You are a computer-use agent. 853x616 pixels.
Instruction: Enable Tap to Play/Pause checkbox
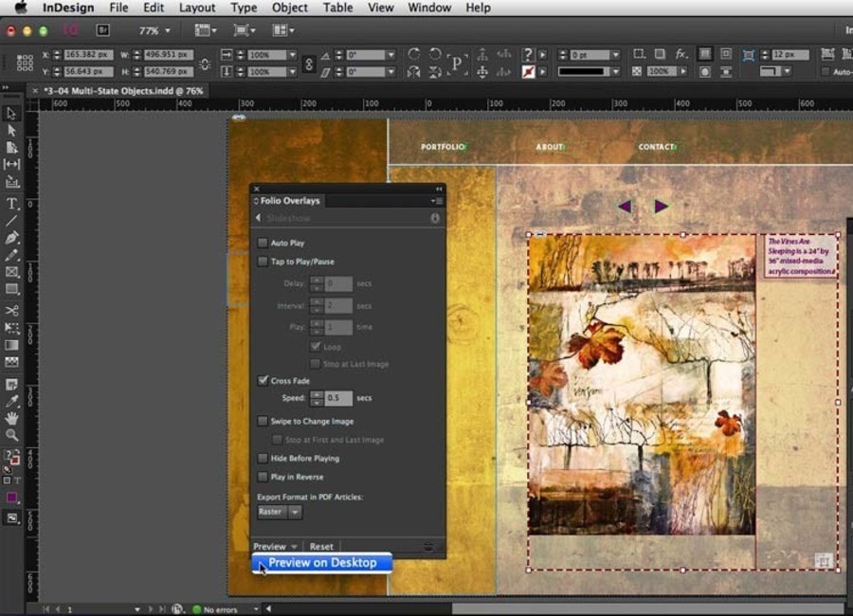pyautogui.click(x=263, y=262)
